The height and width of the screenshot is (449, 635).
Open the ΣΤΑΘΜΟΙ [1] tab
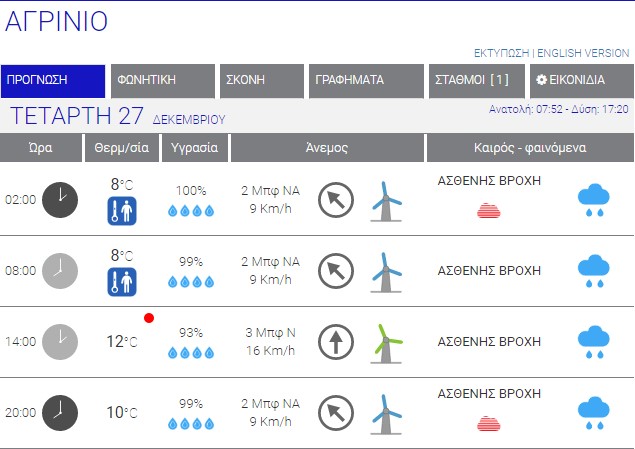point(474,81)
